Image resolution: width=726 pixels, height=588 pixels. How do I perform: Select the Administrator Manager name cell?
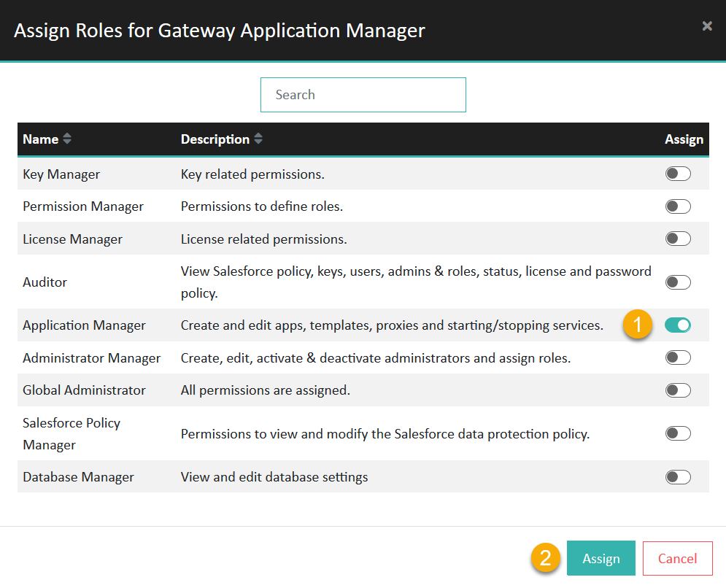point(91,358)
